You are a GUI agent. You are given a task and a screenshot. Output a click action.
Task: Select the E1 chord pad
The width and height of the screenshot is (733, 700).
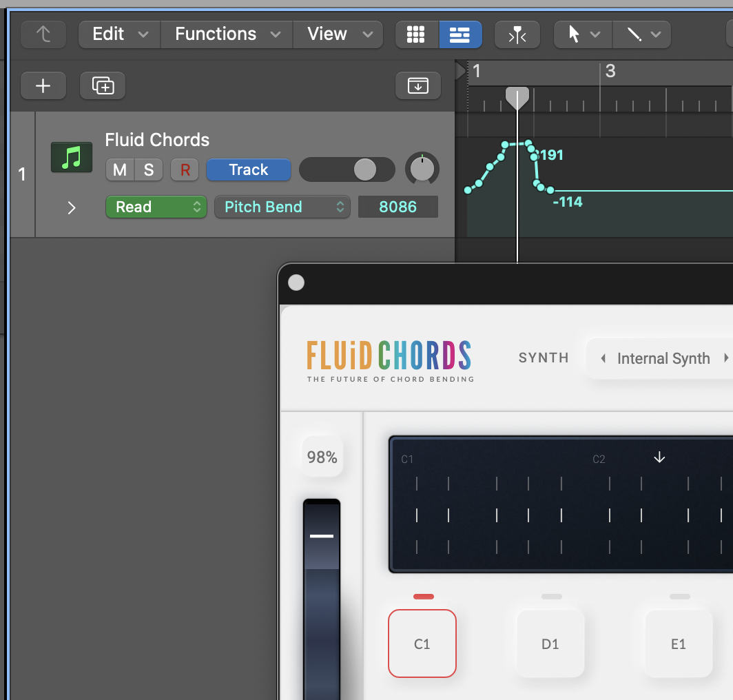tap(679, 644)
